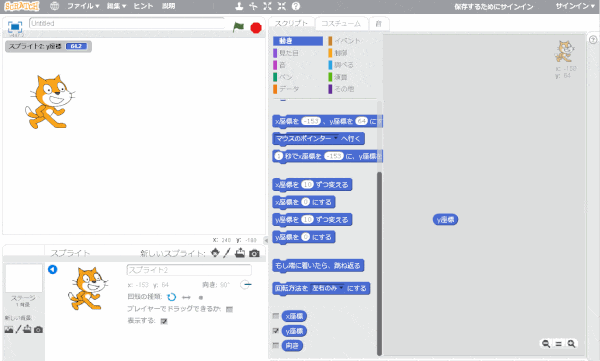Screen dimensions: 600x361
Task: Toggle y座標 stage monitor checkbox
Action: point(276,330)
